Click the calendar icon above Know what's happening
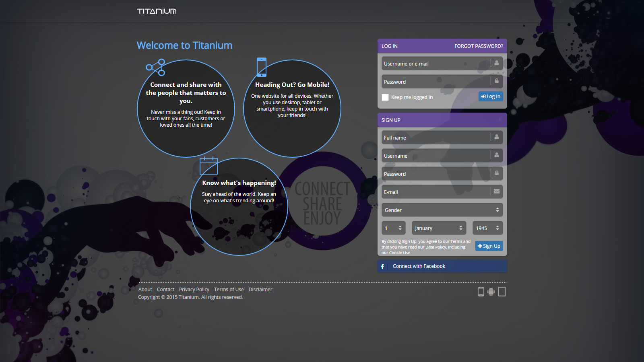 coord(208,165)
